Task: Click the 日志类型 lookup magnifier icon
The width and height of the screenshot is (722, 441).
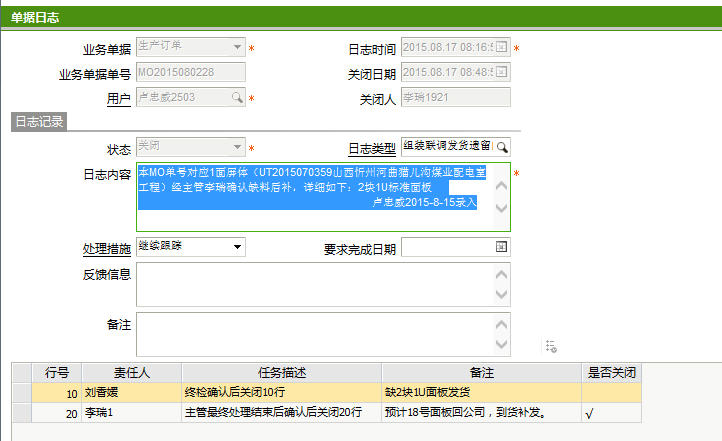Action: click(502, 147)
